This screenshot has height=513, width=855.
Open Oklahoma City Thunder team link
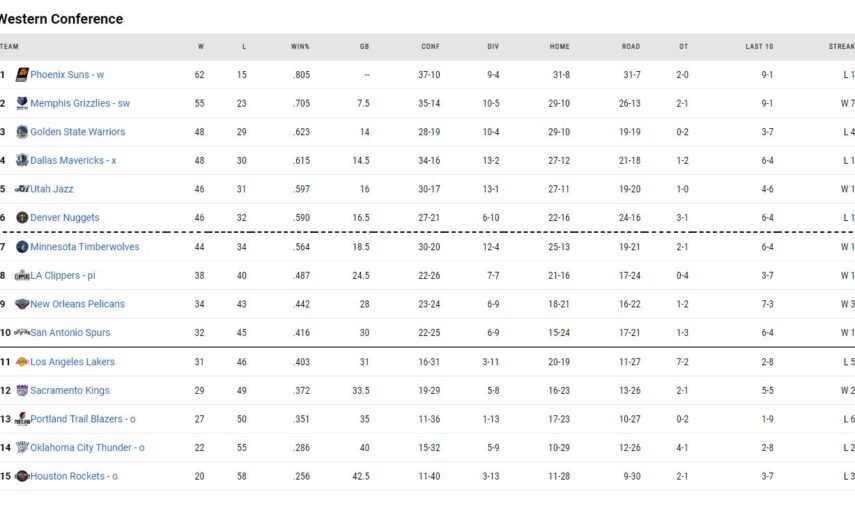[87, 448]
